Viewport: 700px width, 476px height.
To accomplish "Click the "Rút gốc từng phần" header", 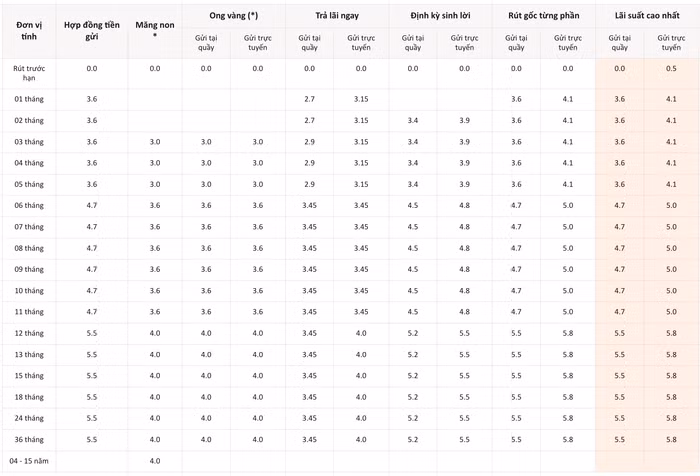I will (543, 15).
